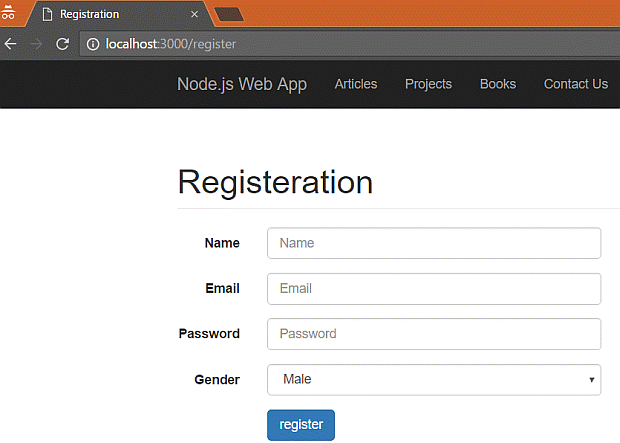Image resolution: width=620 pixels, height=443 pixels.
Task: Expand the Gender dropdown showing Male
Action: pos(434,380)
